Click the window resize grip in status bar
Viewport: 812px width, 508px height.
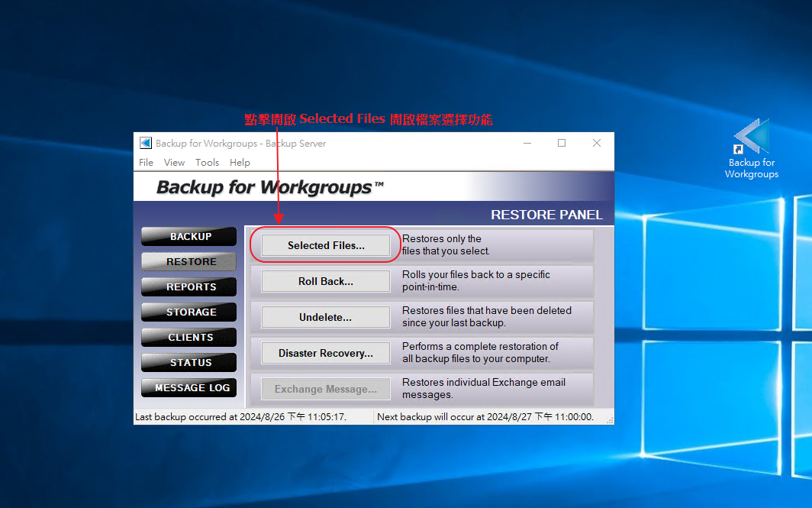pos(610,420)
